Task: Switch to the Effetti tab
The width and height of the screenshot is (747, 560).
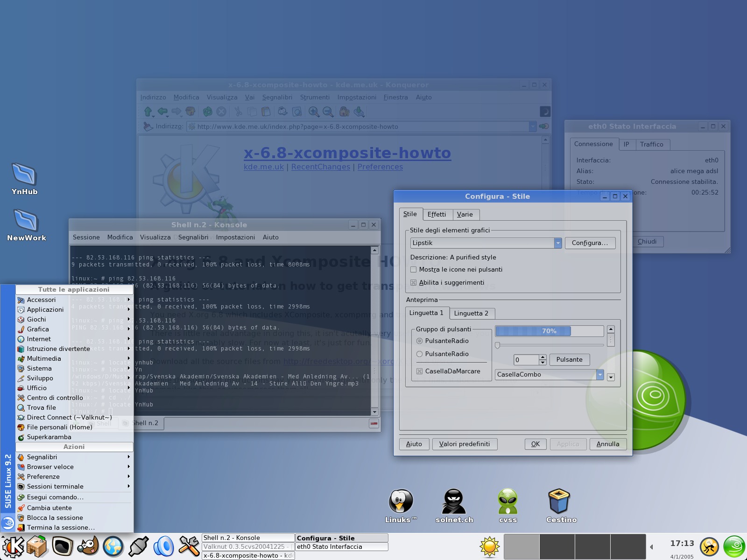Action: pyautogui.click(x=437, y=214)
